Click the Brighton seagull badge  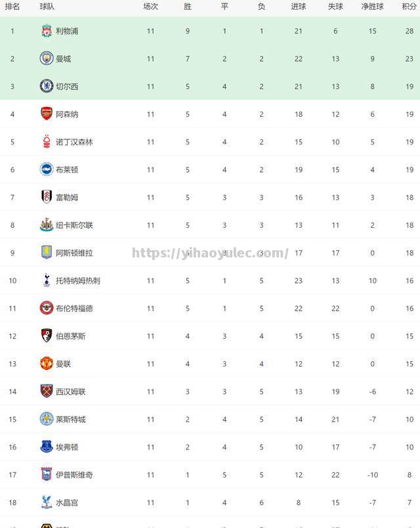click(x=47, y=169)
